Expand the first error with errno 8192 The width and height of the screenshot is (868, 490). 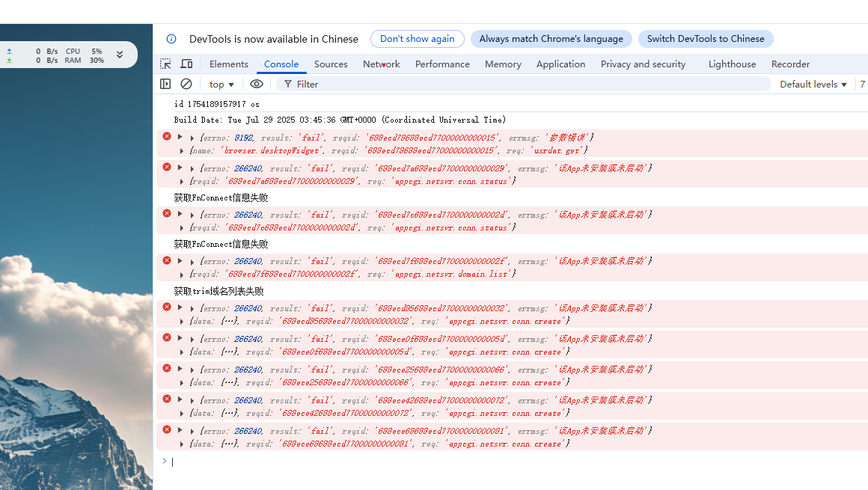(x=180, y=137)
